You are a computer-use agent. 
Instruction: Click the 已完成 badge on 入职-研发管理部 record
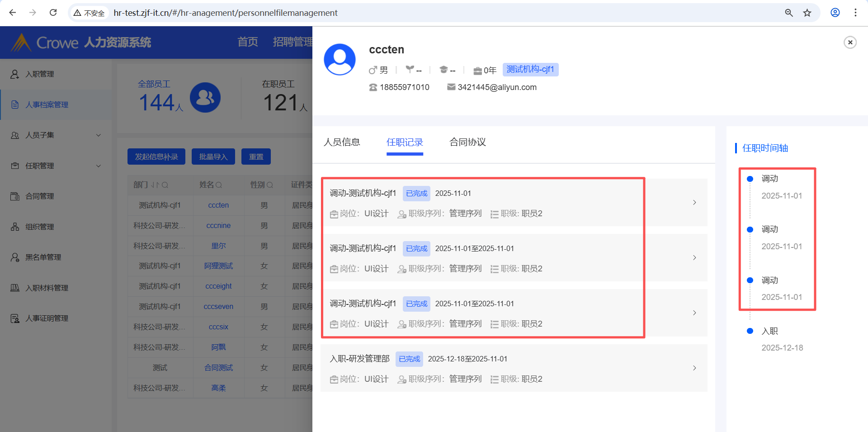pyautogui.click(x=409, y=359)
